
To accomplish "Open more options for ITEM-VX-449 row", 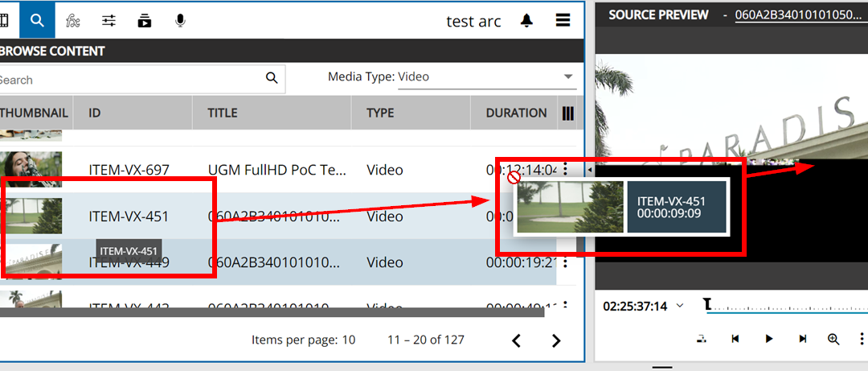I will 565,262.
